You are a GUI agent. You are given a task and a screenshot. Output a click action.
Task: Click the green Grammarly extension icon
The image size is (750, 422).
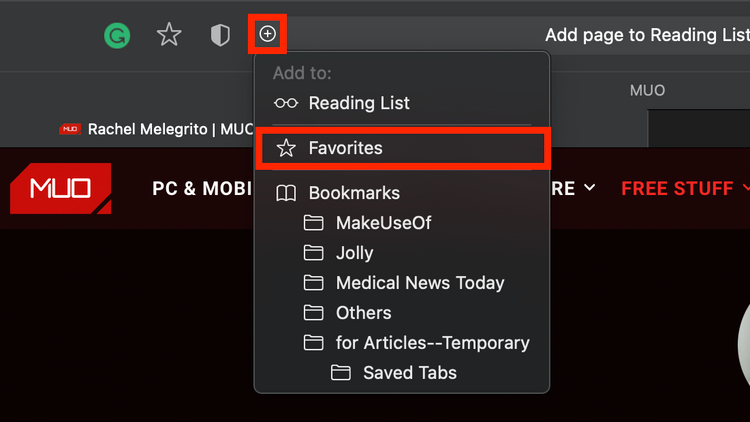pos(117,35)
